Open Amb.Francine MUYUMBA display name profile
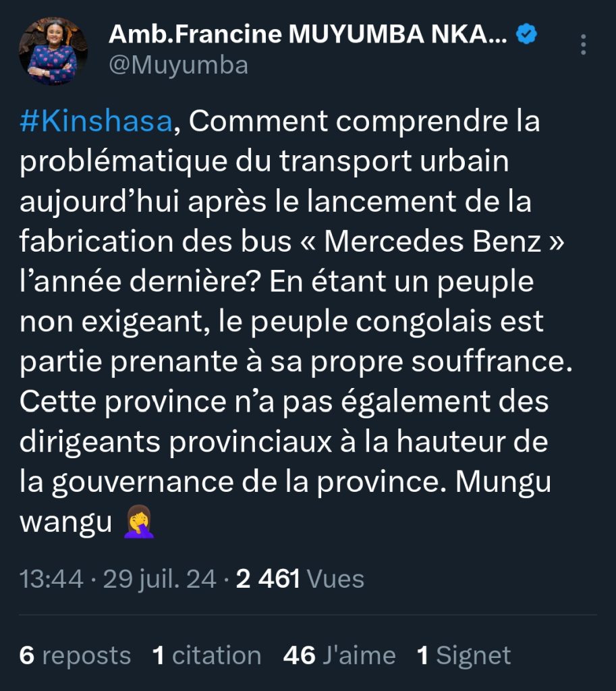Viewport: 616px width, 691px height. 308,34
